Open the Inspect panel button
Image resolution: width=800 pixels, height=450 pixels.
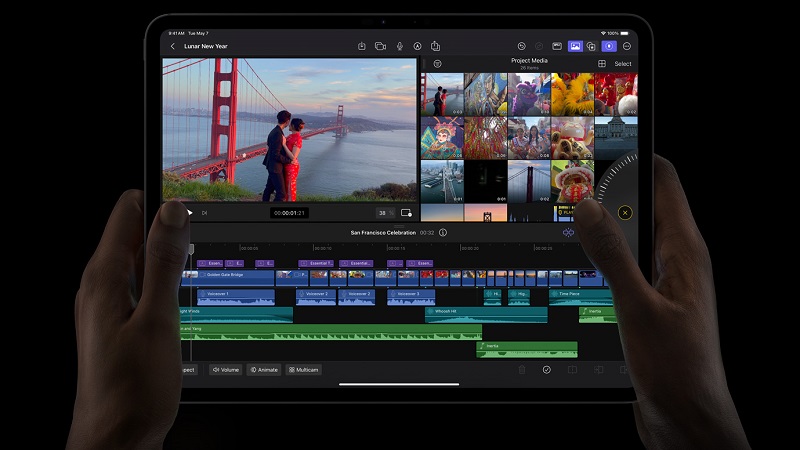click(x=189, y=370)
